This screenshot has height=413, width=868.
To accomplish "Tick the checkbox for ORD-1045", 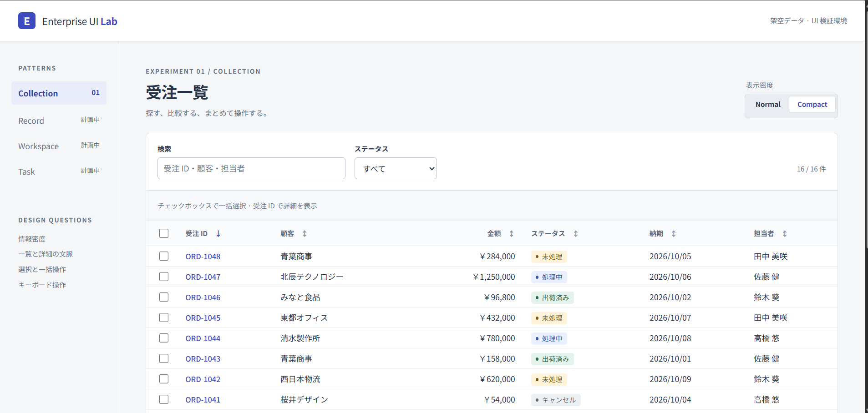I will click(164, 317).
